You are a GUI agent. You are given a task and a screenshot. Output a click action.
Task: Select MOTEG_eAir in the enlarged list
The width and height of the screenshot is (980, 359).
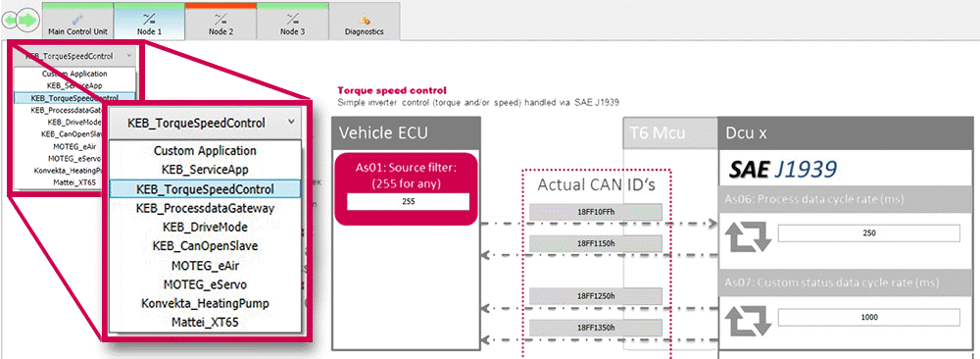[x=205, y=265]
